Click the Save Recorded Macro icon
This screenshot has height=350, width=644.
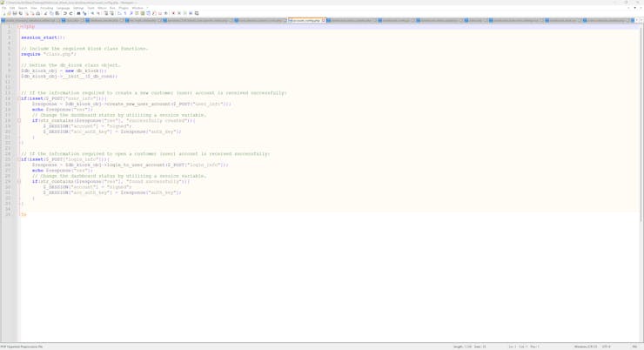197,14
